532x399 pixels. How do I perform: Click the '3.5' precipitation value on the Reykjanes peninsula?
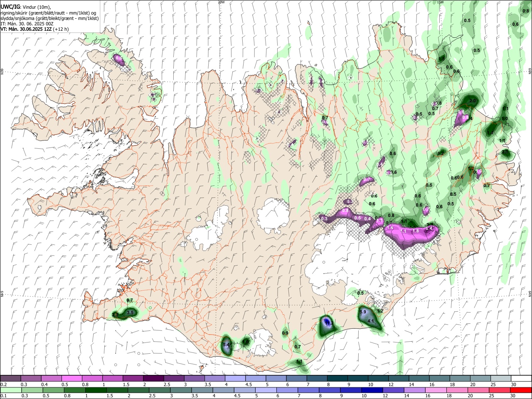tap(130, 313)
